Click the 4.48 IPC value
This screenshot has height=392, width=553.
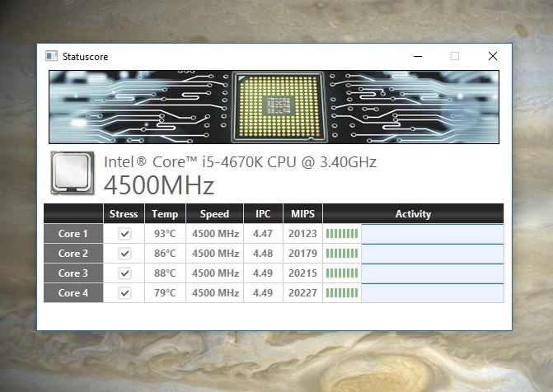(263, 254)
